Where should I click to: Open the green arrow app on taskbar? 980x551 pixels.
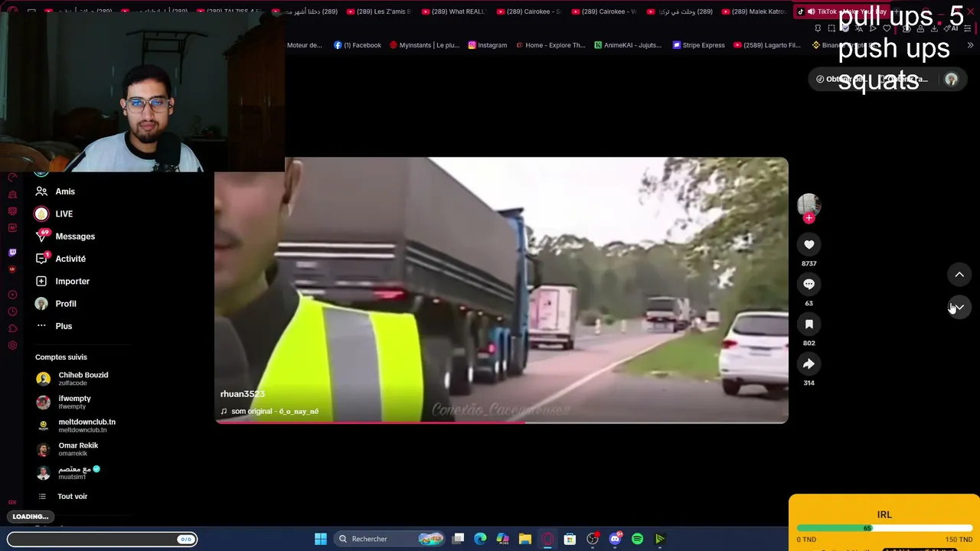(659, 539)
